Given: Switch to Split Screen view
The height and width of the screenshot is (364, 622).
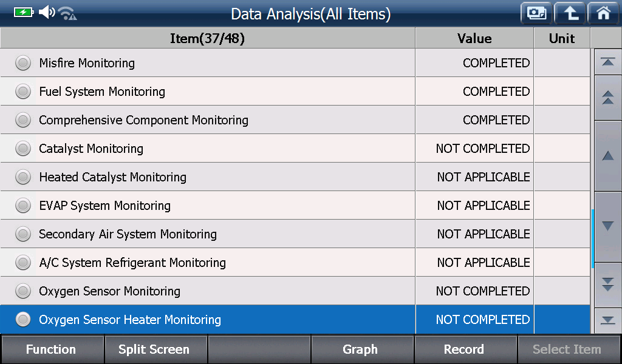Looking at the screenshot, I should pyautogui.click(x=155, y=349).
